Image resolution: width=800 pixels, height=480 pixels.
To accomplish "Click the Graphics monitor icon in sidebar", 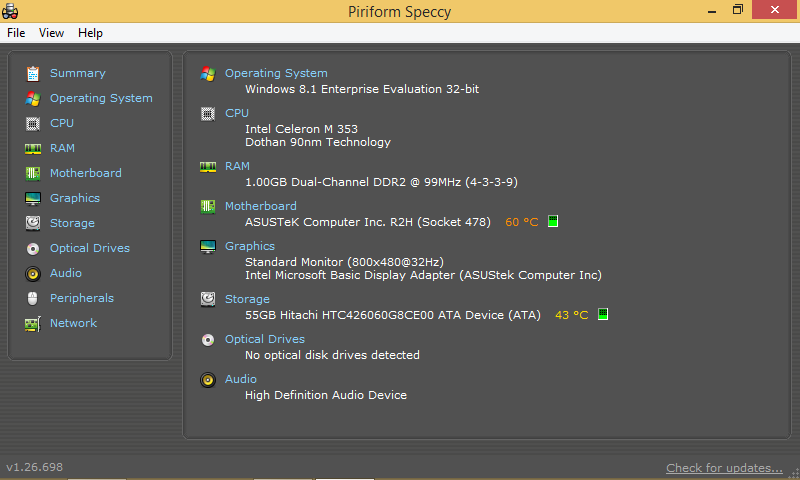I will (33, 198).
